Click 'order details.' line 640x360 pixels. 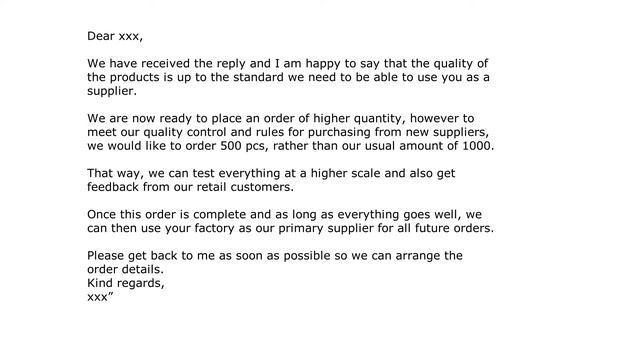[125, 269]
